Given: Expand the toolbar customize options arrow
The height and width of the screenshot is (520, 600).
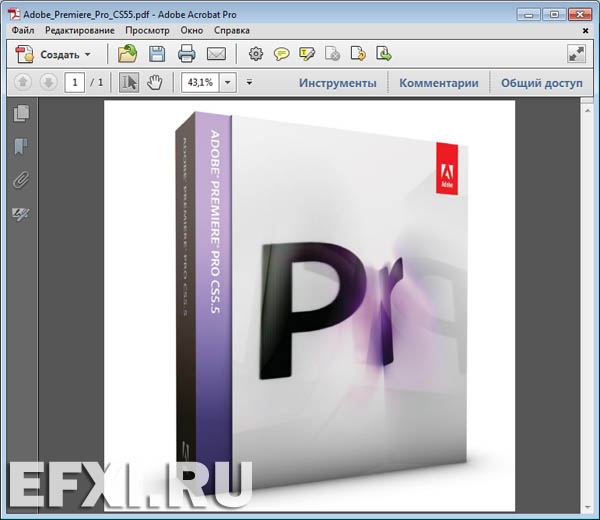Looking at the screenshot, I should (249, 82).
